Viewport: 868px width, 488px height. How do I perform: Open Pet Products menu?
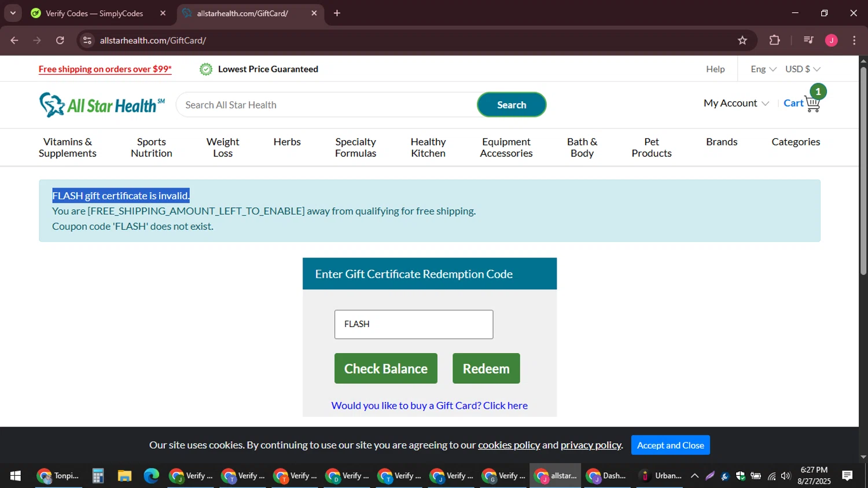pos(652,148)
